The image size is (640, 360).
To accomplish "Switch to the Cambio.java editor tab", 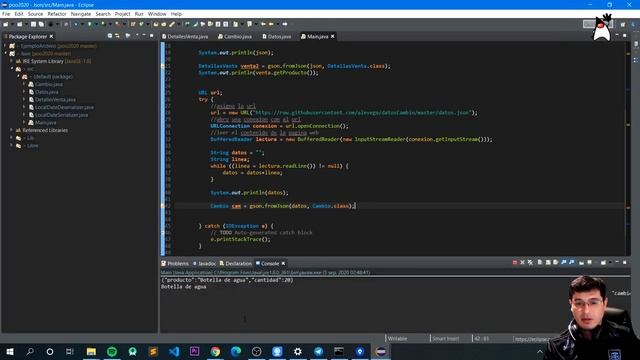I will [x=235, y=36].
